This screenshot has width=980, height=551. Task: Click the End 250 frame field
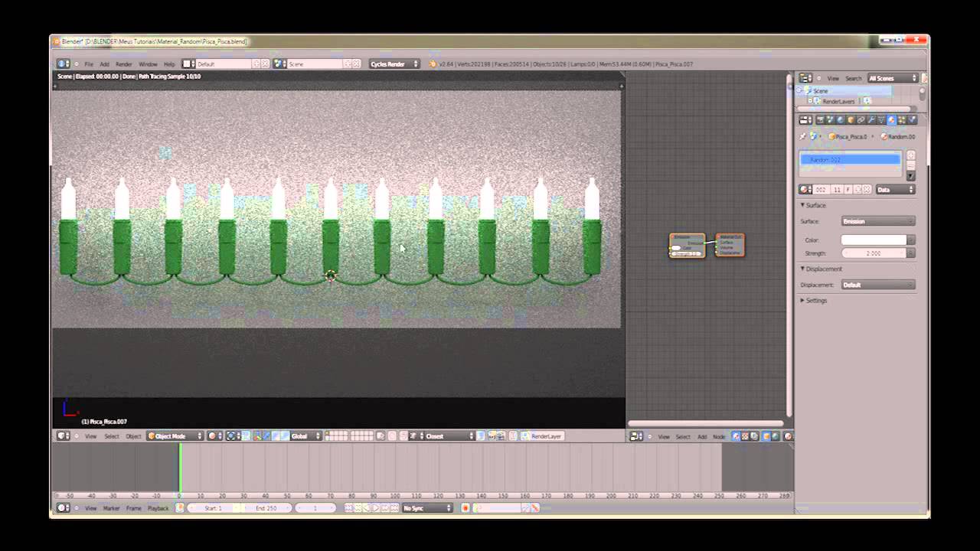[266, 508]
